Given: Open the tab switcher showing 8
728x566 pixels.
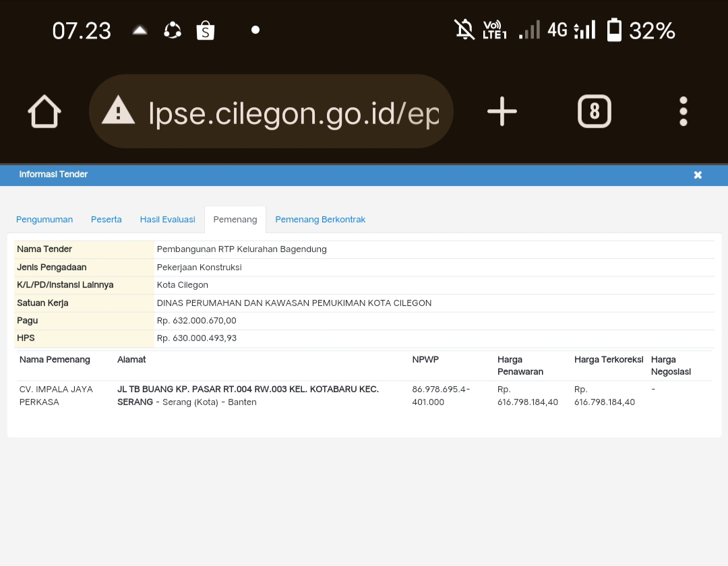Looking at the screenshot, I should (595, 111).
